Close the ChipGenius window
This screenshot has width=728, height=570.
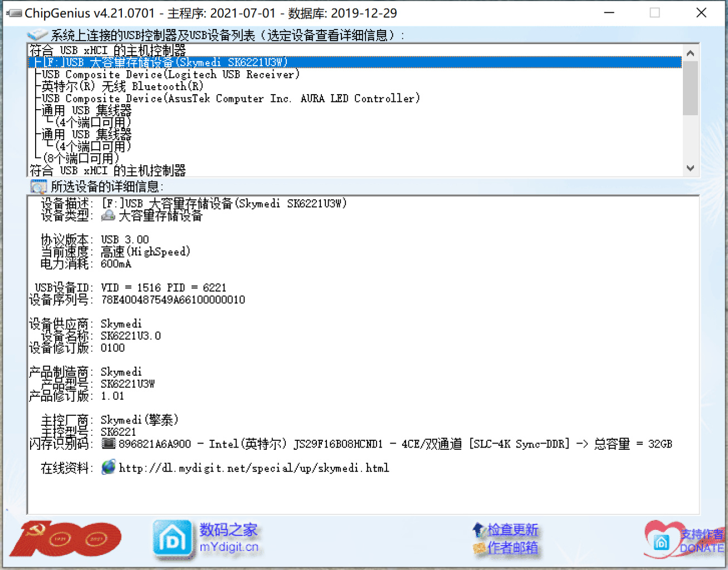(x=701, y=13)
